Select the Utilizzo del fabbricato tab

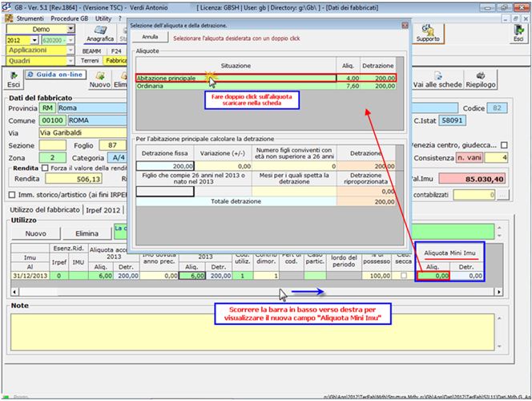[44, 210]
